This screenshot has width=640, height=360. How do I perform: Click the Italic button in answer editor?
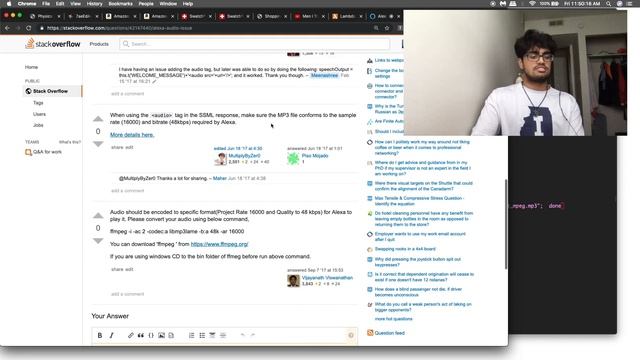click(x=111, y=335)
